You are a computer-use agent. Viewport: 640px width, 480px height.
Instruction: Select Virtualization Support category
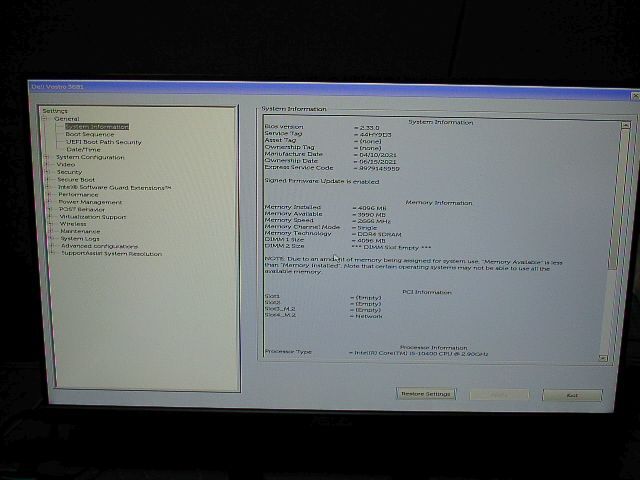pyautogui.click(x=93, y=217)
